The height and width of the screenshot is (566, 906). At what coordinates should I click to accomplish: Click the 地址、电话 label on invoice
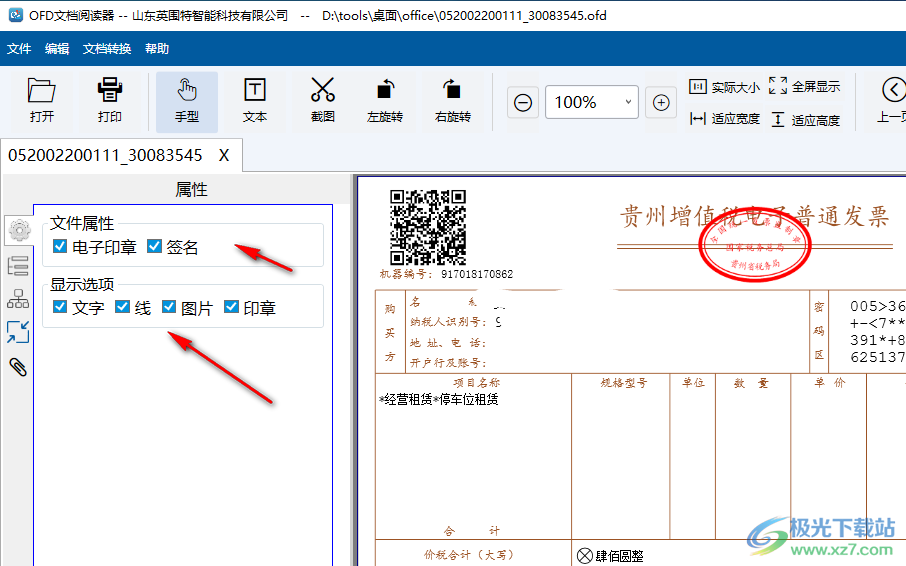click(448, 342)
